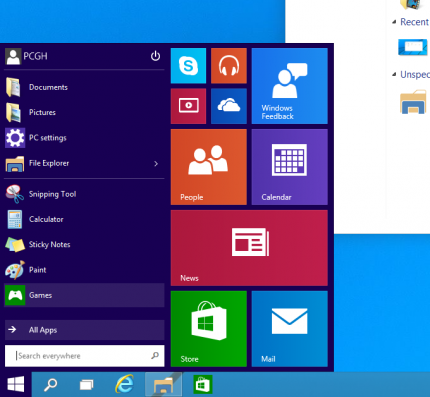Launch Games app
The height and width of the screenshot is (397, 430).
[x=84, y=295]
